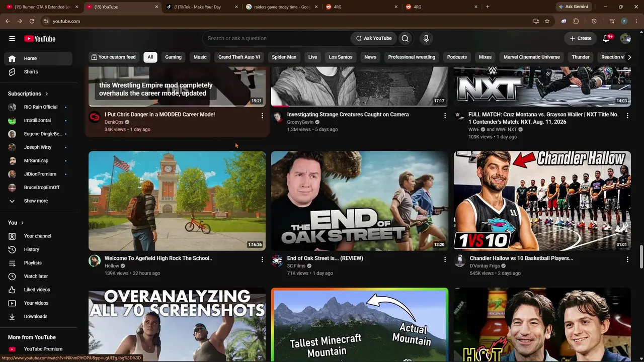Open the 3C Films channel avatar
This screenshot has height=362, width=644.
coord(277,261)
